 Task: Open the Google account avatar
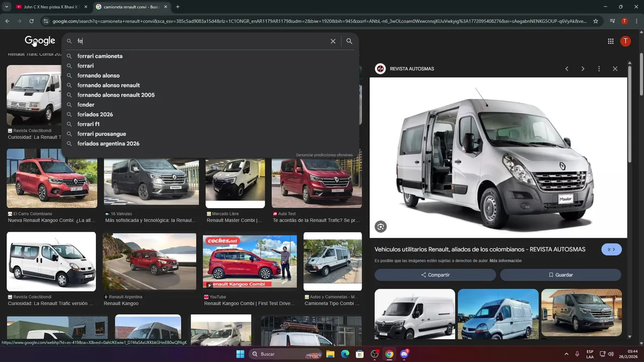[x=625, y=41]
